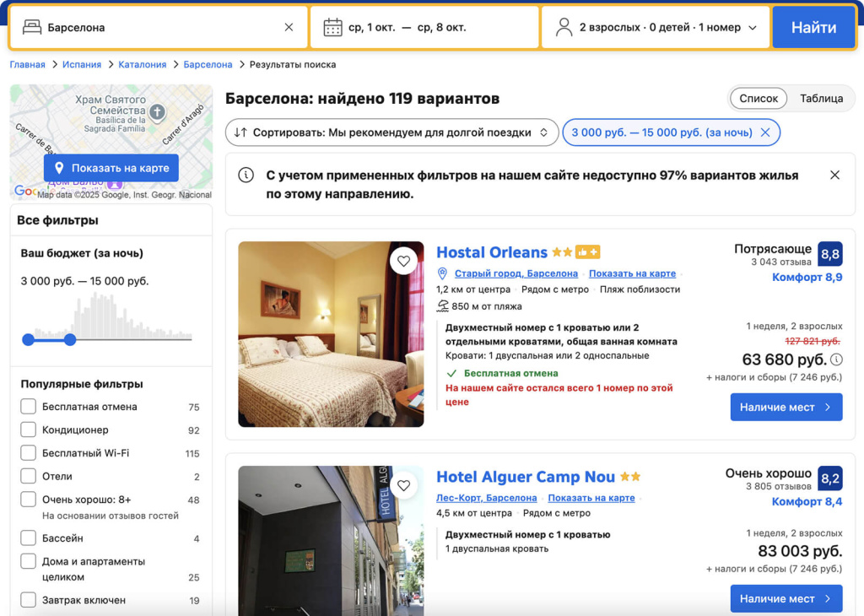Image resolution: width=864 pixels, height=616 pixels.
Task: Open the Hotel Alguer Camp Nou title link
Action: click(526, 477)
